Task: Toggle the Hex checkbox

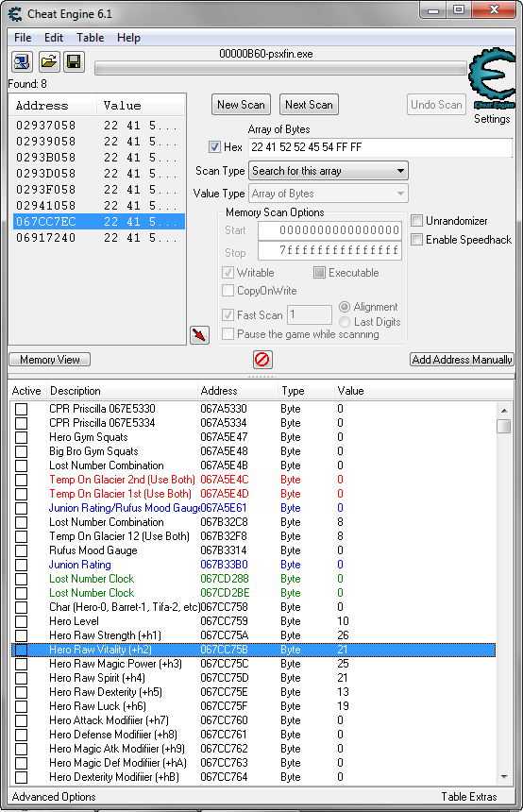Action: tap(214, 147)
